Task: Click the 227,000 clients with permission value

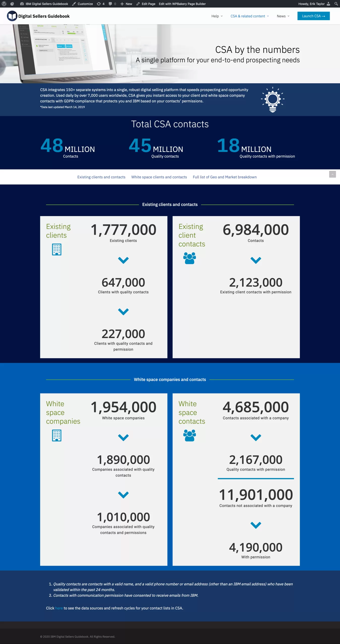Action: (123, 334)
